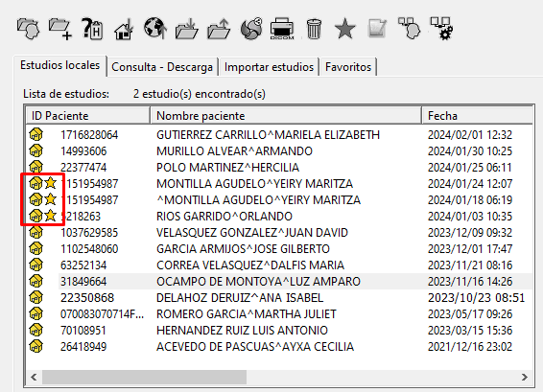Toggle favorite star on RIOS GARRIDO study
This screenshot has height=392, width=543.
coord(51,216)
